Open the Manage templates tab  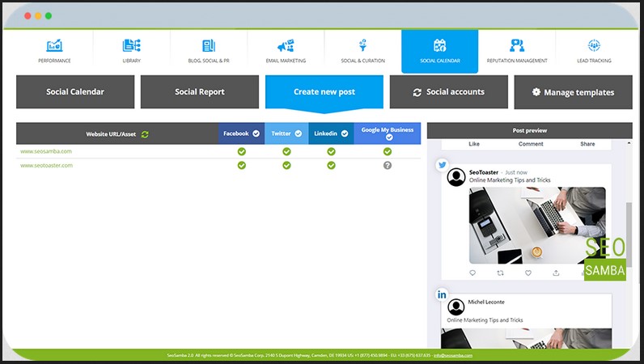(x=574, y=92)
